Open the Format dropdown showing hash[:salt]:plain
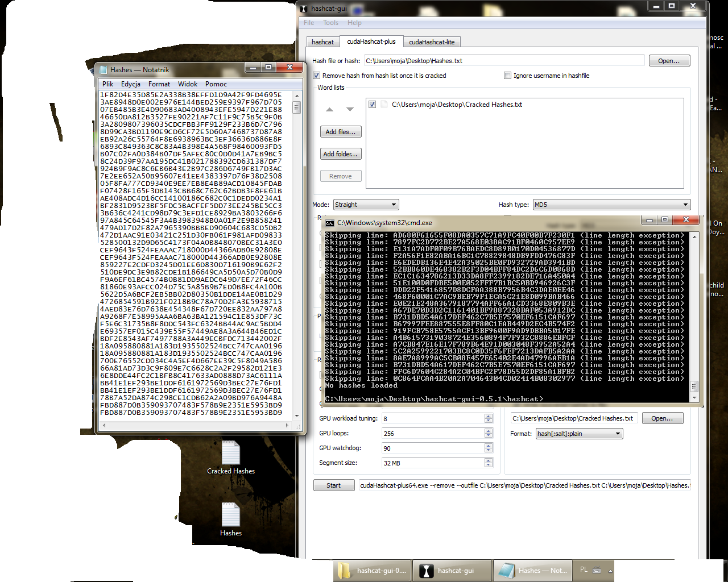The height and width of the screenshot is (582, 728). point(580,434)
